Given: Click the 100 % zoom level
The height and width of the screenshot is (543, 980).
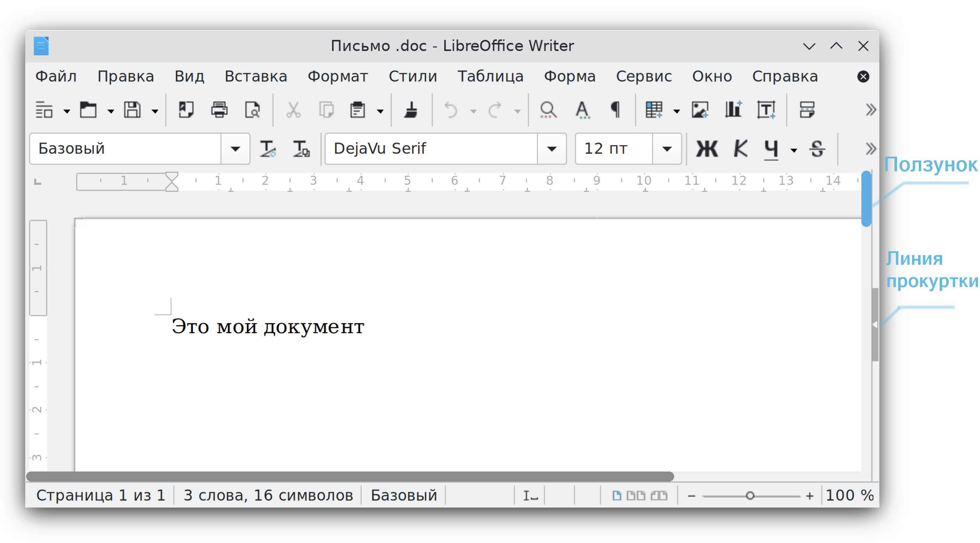Looking at the screenshot, I should [850, 495].
